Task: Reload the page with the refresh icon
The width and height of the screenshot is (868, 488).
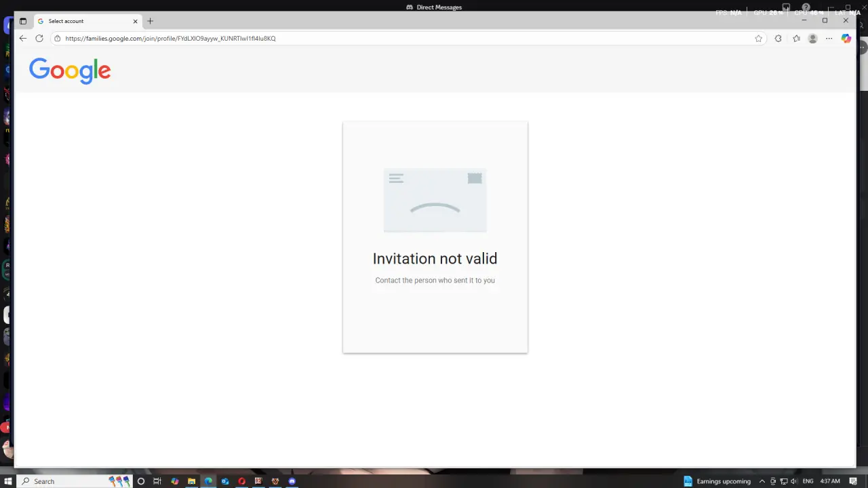Action: (39, 39)
